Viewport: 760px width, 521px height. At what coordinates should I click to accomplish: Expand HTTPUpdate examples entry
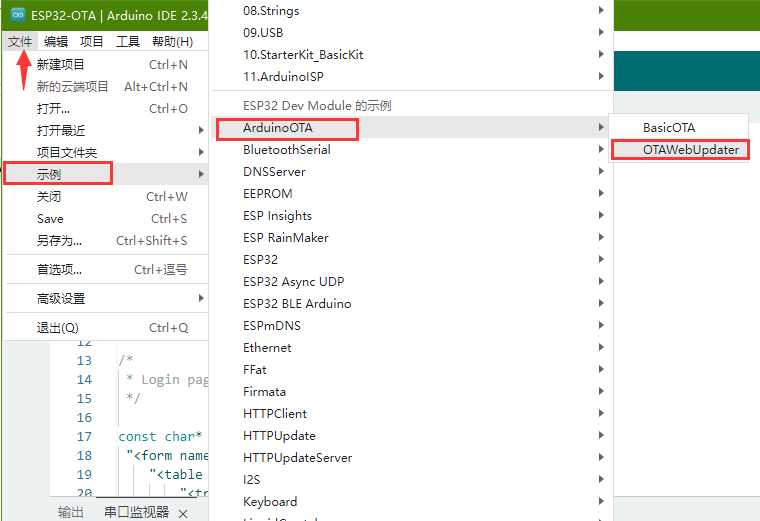point(411,435)
